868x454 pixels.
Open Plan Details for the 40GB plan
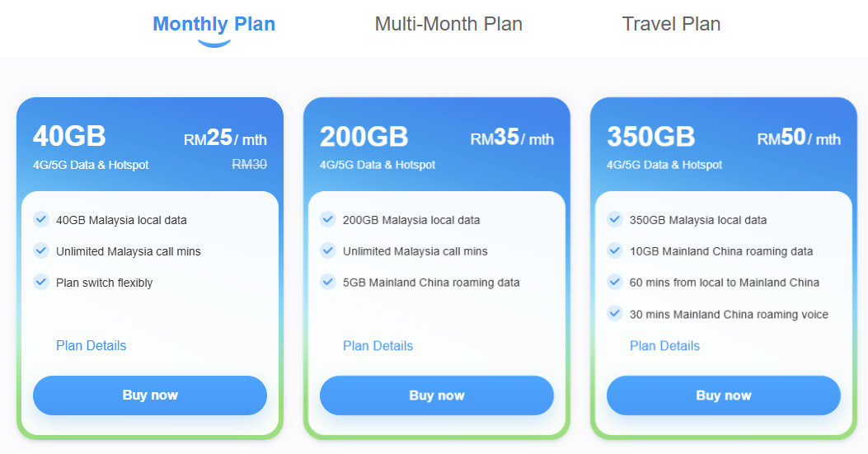pos(91,345)
